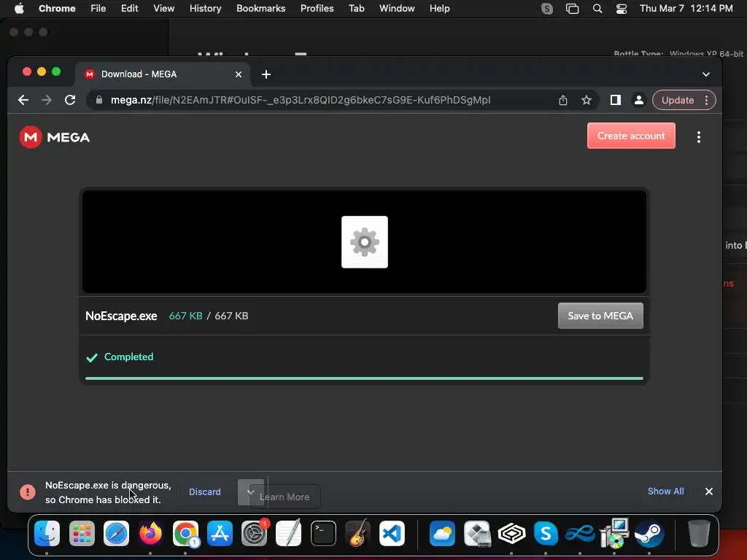Click the Completed status text
The image size is (747, 560).
128,357
